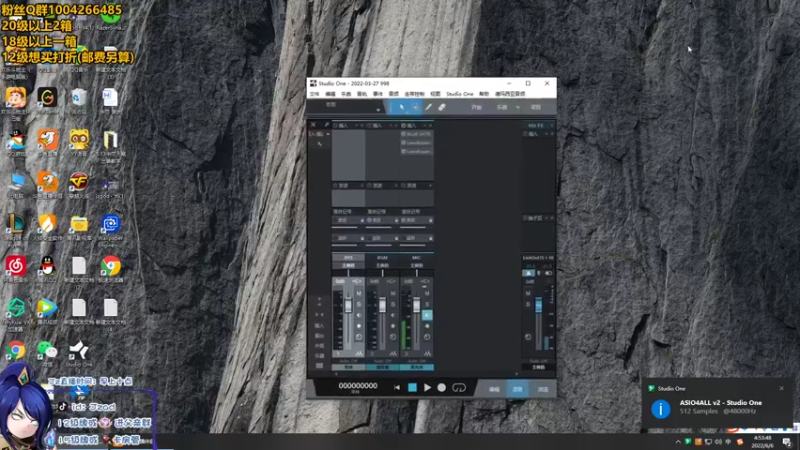
Task: Open Studio One menu in menu bar
Action: click(460, 94)
